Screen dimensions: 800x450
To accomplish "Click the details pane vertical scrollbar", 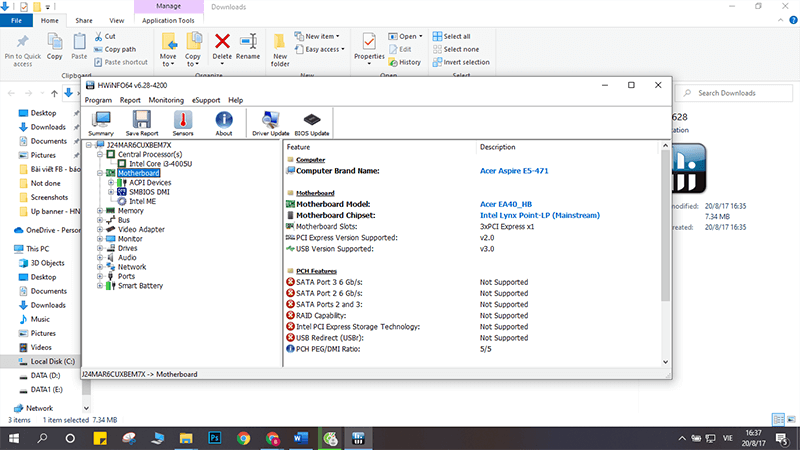I will click(x=665, y=224).
